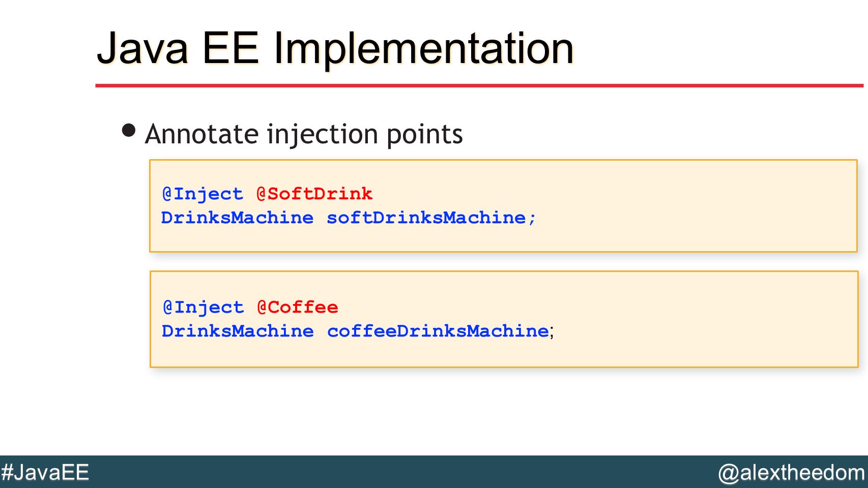
Task: Click the slide title Java EE Implementation
Action: pyautogui.click(x=335, y=48)
